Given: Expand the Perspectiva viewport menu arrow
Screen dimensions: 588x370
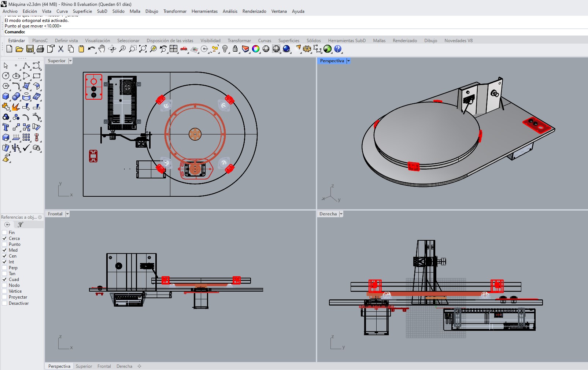Looking at the screenshot, I should coord(348,61).
